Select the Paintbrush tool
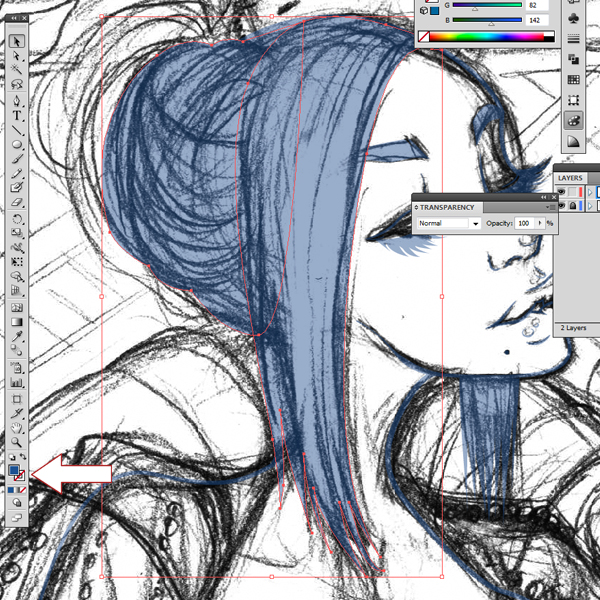Viewport: 600px width, 600px height. [x=16, y=158]
